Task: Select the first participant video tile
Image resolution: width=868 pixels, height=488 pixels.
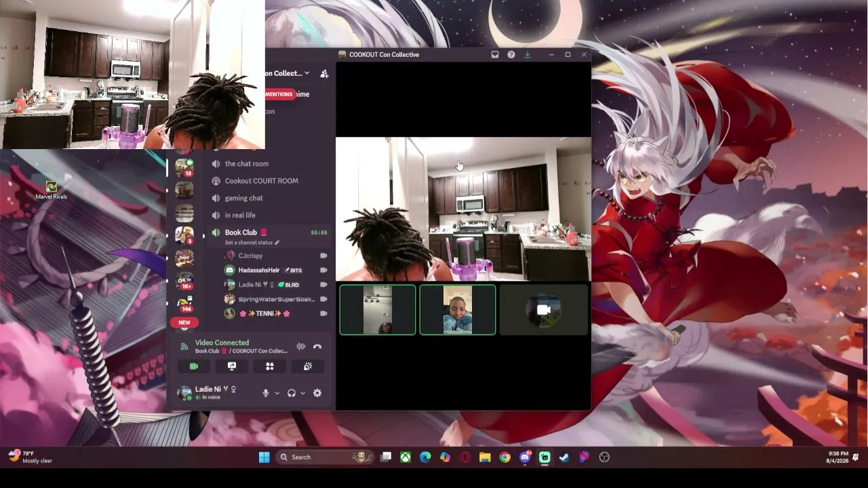Action: (378, 310)
